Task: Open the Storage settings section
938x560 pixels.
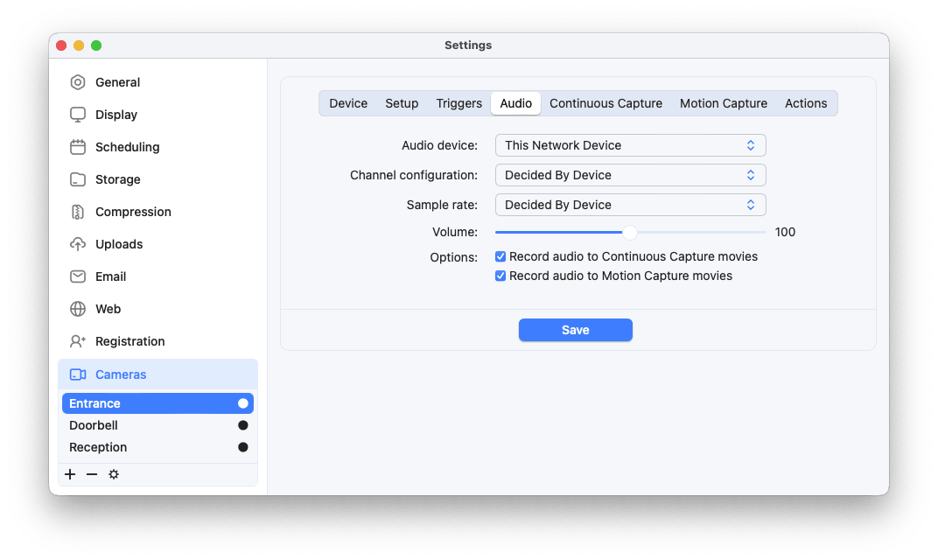Action: click(x=117, y=178)
